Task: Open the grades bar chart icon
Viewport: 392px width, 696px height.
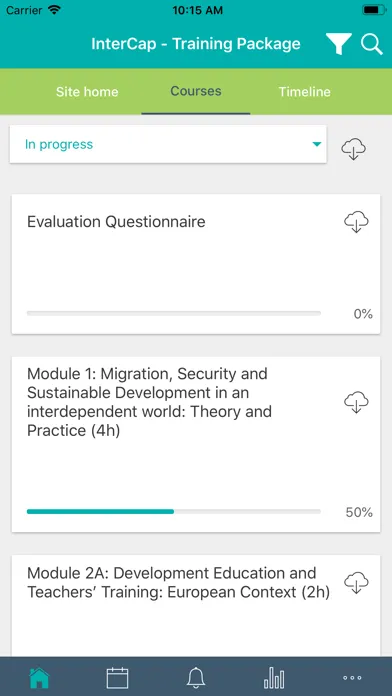Action: tap(274, 678)
